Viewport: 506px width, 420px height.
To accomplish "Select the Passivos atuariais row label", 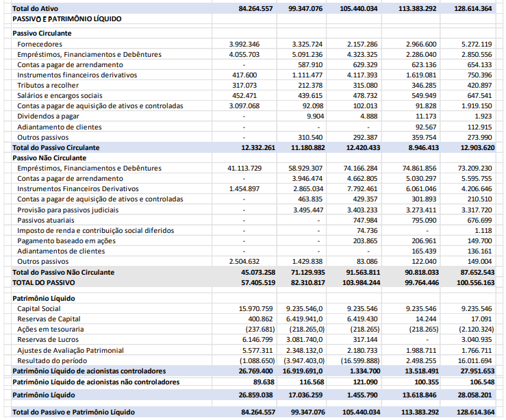I will tap(45, 220).
